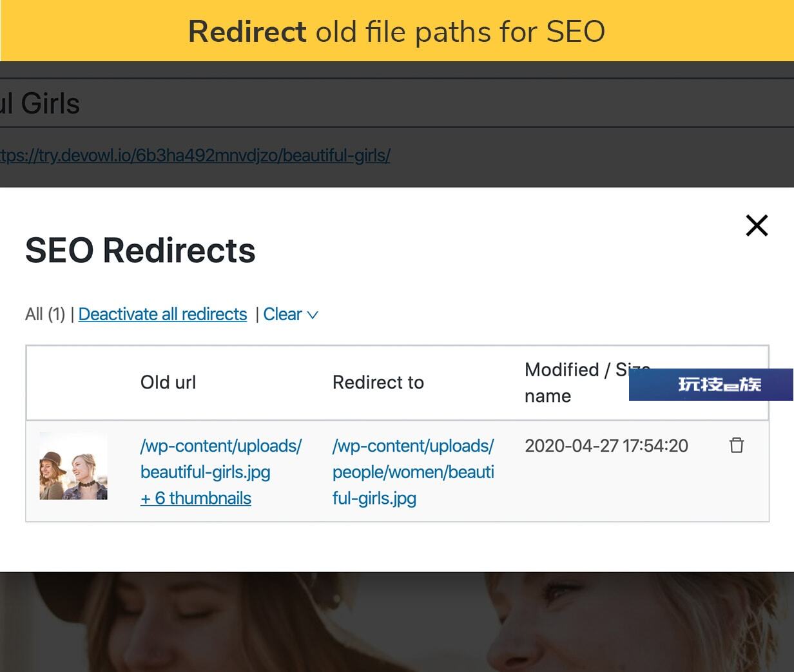Click the Redirect to column header
Image resolution: width=794 pixels, height=672 pixels.
pyautogui.click(x=378, y=383)
